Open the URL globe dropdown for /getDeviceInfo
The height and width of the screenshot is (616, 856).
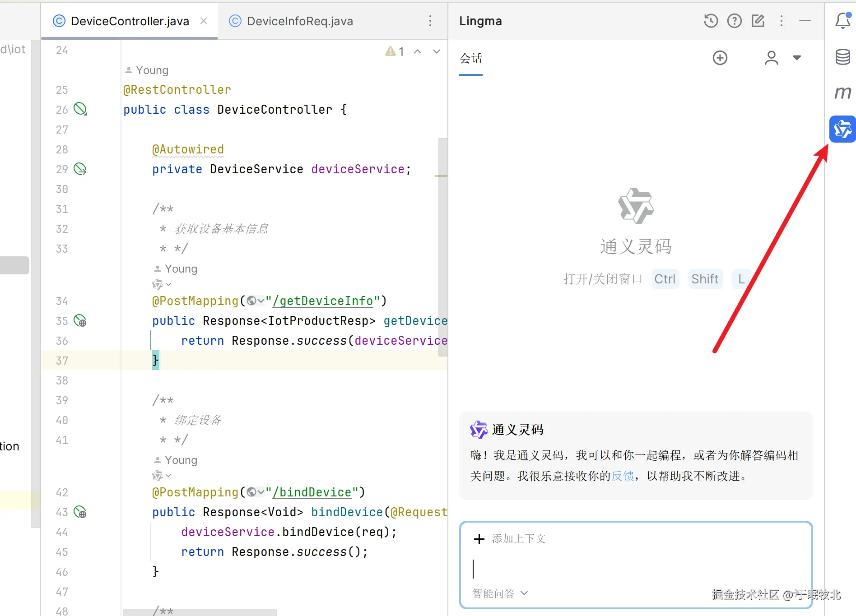pos(256,301)
